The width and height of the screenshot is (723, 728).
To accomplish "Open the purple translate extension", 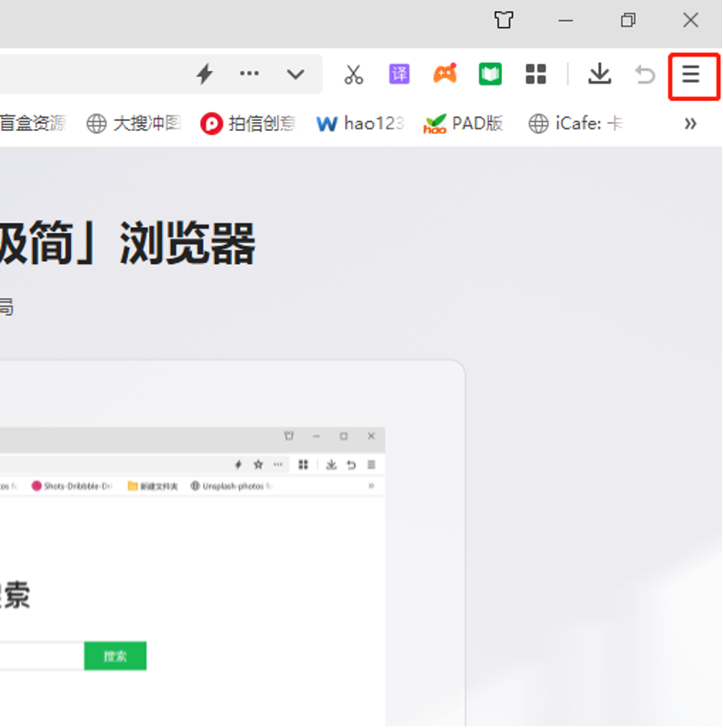I will (399, 75).
